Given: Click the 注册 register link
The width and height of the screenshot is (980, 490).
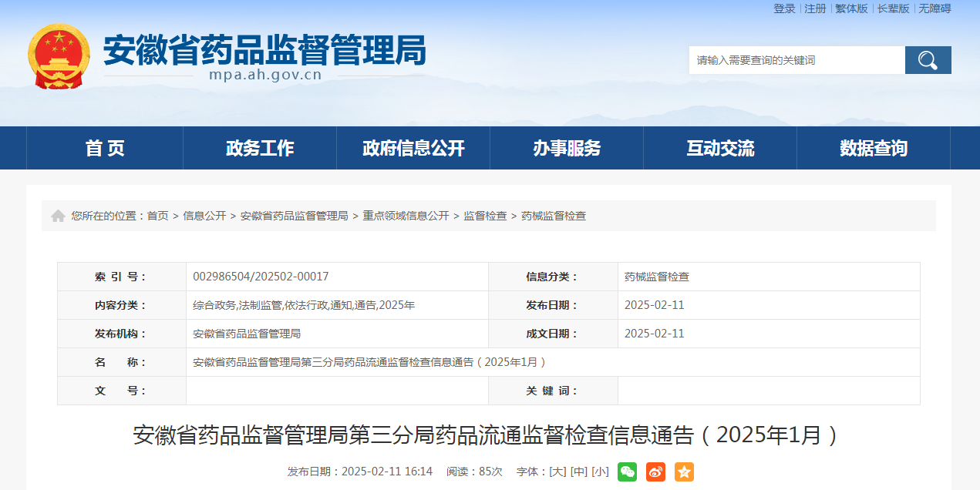Looking at the screenshot, I should tap(815, 8).
